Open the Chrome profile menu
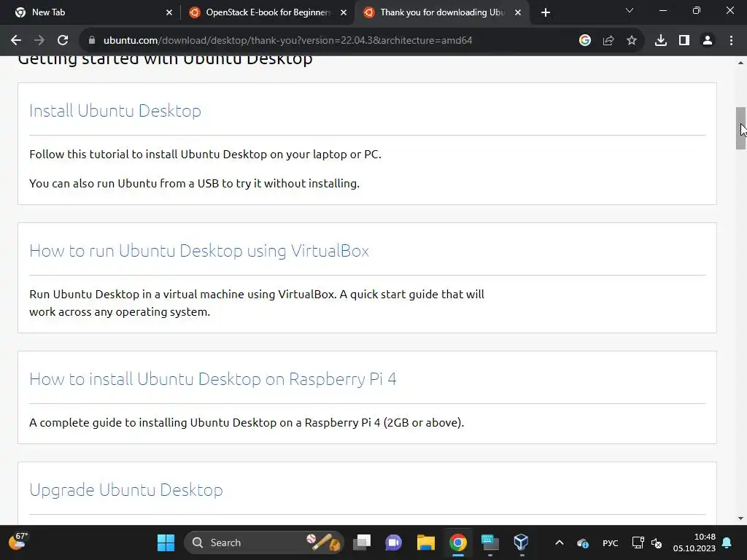The height and width of the screenshot is (560, 747). (708, 41)
